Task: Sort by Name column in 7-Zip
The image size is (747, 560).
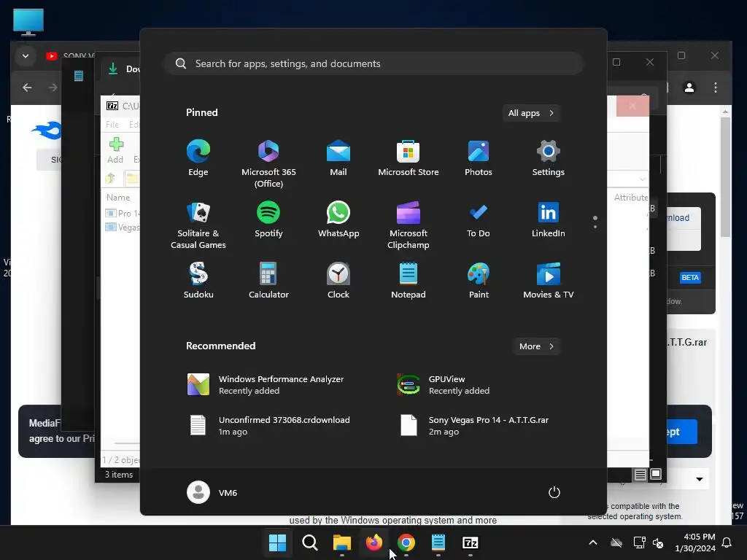Action: pyautogui.click(x=118, y=197)
